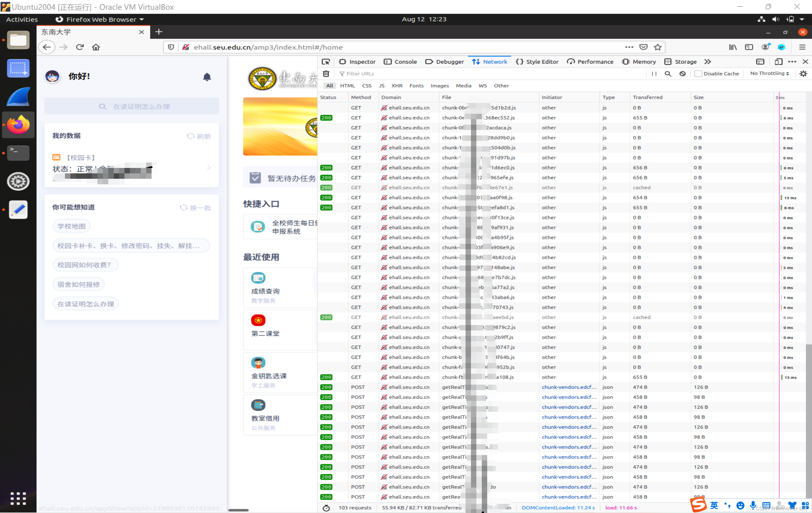Click 换一批 to shuffle suggestions
Screen dimensions: 812x513
195,208
